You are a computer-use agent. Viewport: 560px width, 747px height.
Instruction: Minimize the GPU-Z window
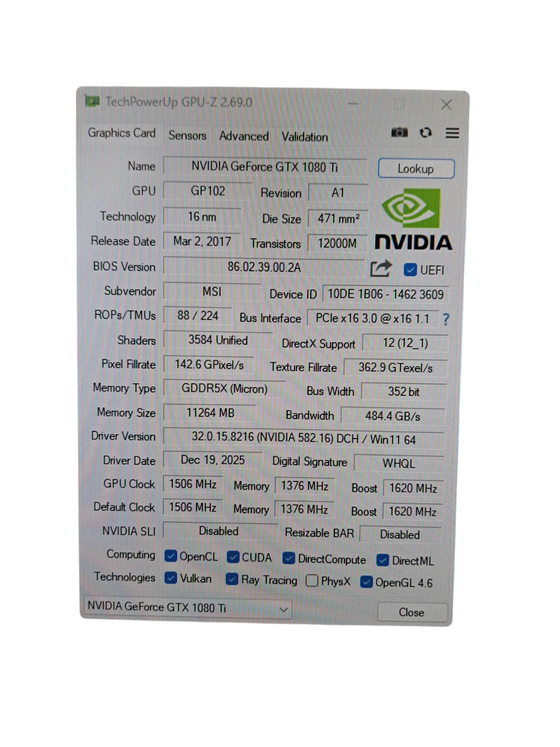point(353,103)
